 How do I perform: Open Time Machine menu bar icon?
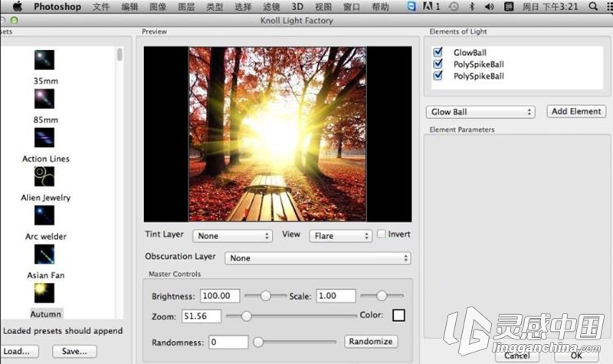[454, 6]
